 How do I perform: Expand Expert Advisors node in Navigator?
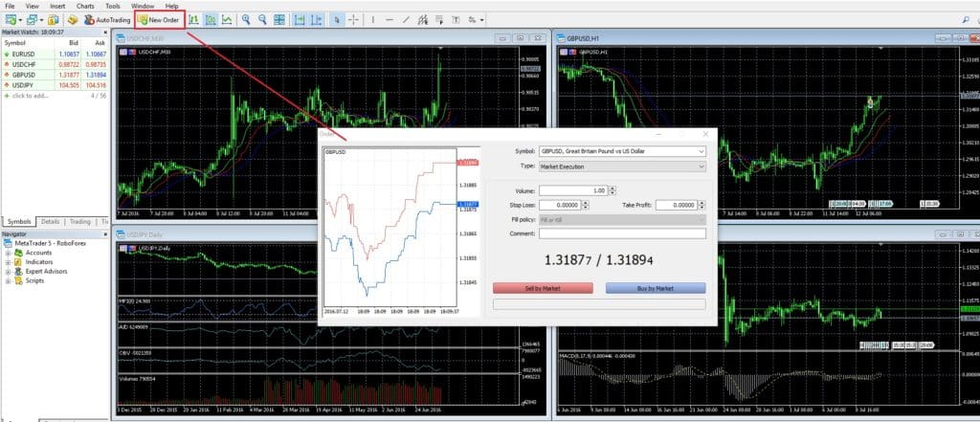point(8,272)
